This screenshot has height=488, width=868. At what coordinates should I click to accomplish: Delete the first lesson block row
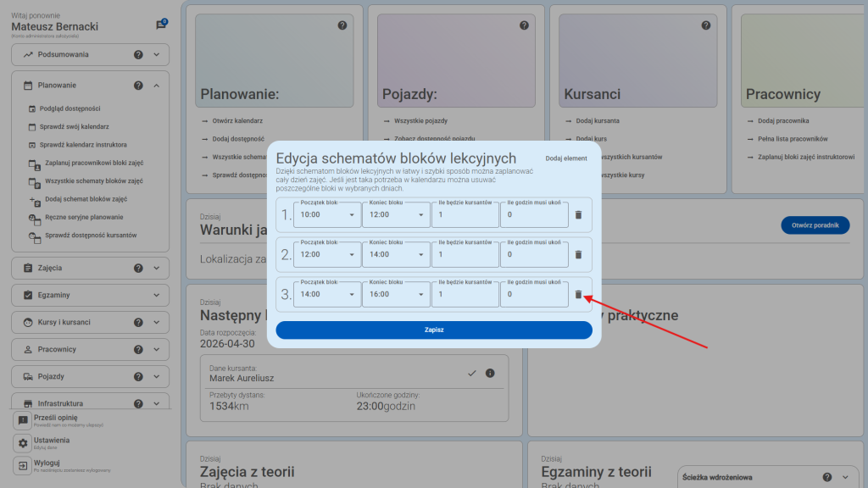(578, 215)
